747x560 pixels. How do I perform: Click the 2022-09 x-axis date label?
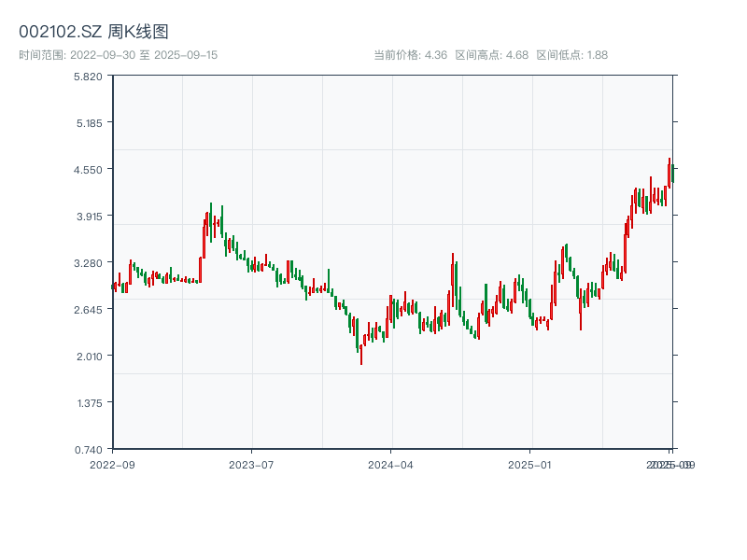pyautogui.click(x=112, y=464)
